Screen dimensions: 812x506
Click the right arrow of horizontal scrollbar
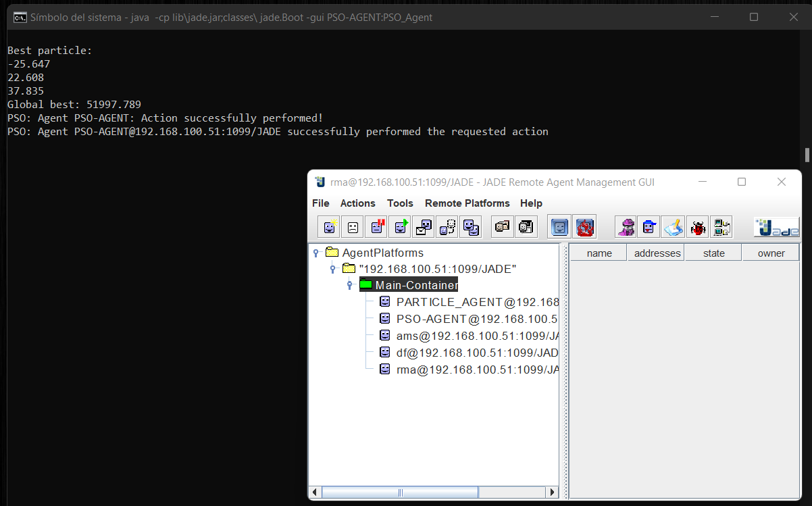click(x=553, y=492)
